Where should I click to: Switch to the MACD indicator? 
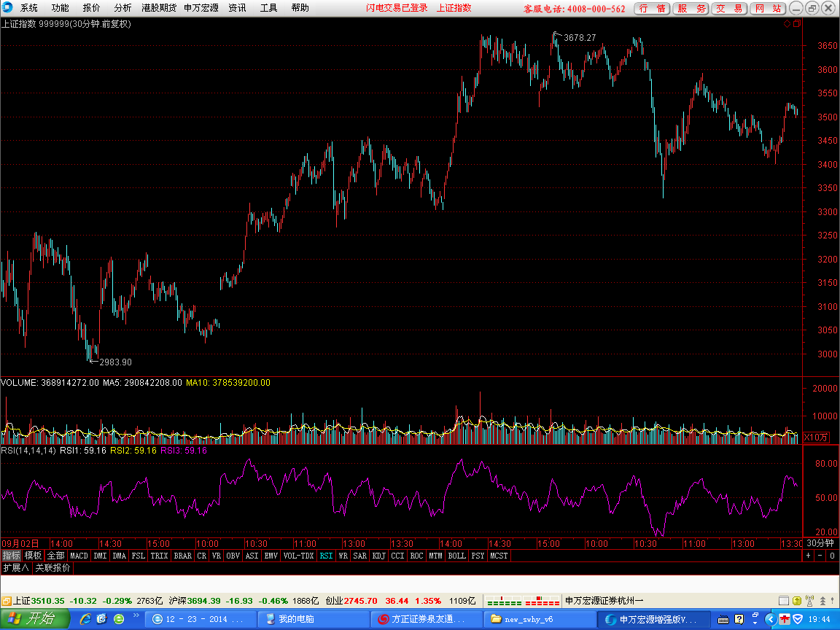[x=79, y=556]
